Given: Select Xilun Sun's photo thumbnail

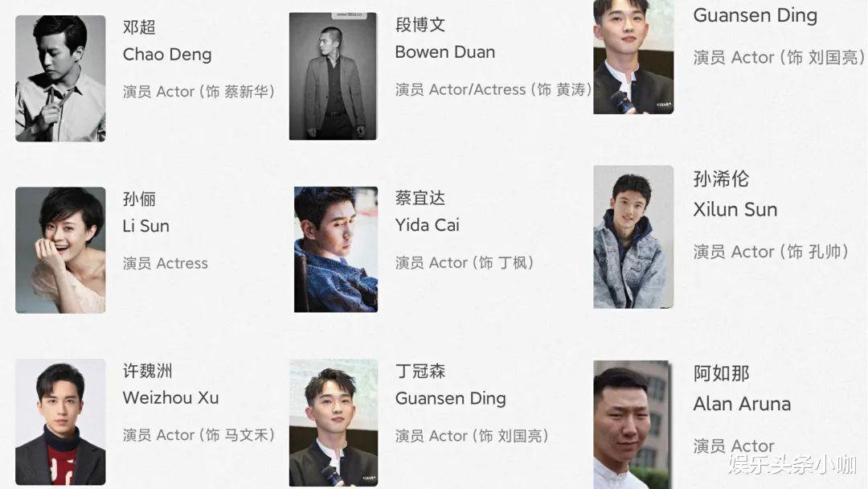Looking at the screenshot, I should (633, 237).
